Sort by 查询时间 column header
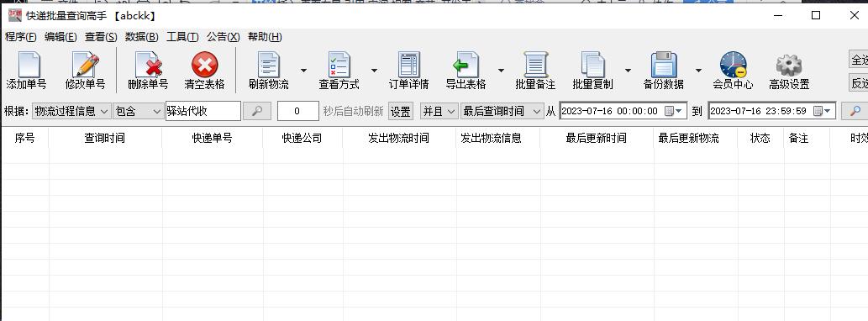The height and width of the screenshot is (321, 868). (105, 139)
